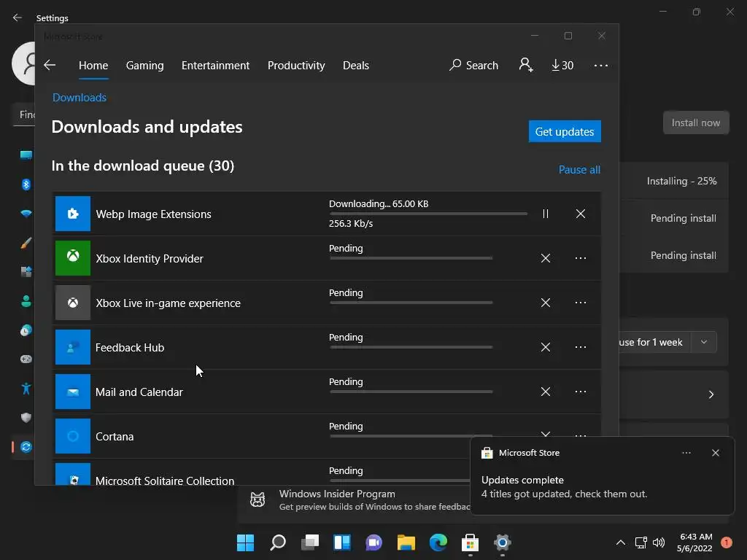Screen dimensions: 747x560
Task: Cancel the Webp Image Extensions download
Action: pos(580,214)
